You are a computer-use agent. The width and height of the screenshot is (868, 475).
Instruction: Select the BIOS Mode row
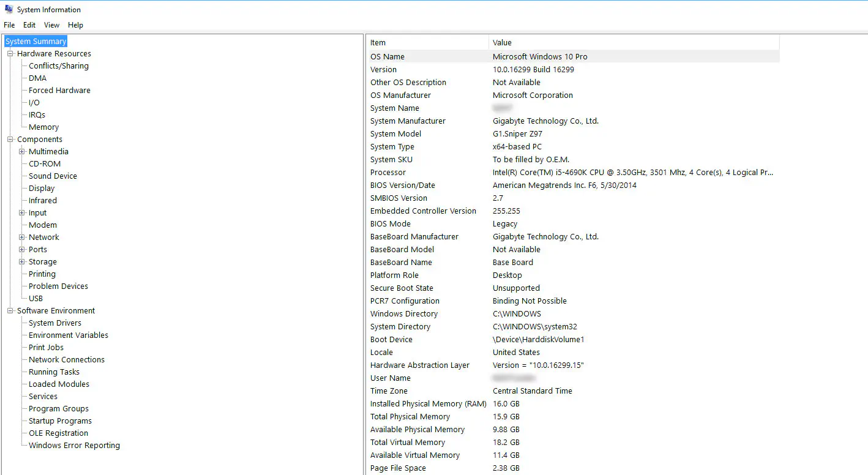point(573,223)
